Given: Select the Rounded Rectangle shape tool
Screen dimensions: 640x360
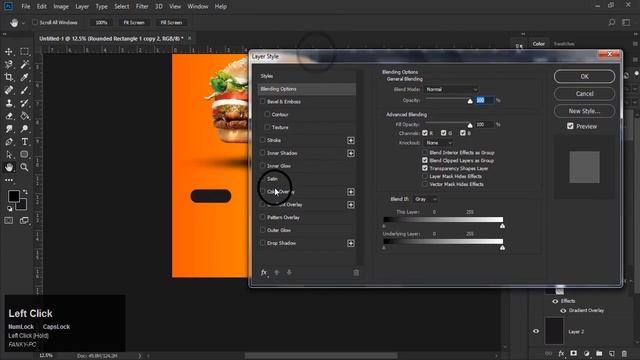Looking at the screenshot, I should click(x=24, y=155).
